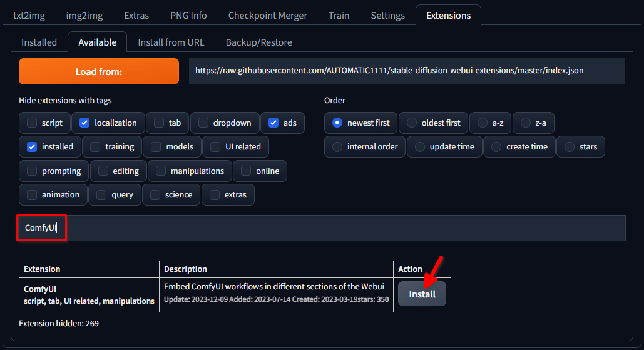Click the Order label
The width and height of the screenshot is (644, 350).
[x=335, y=100]
